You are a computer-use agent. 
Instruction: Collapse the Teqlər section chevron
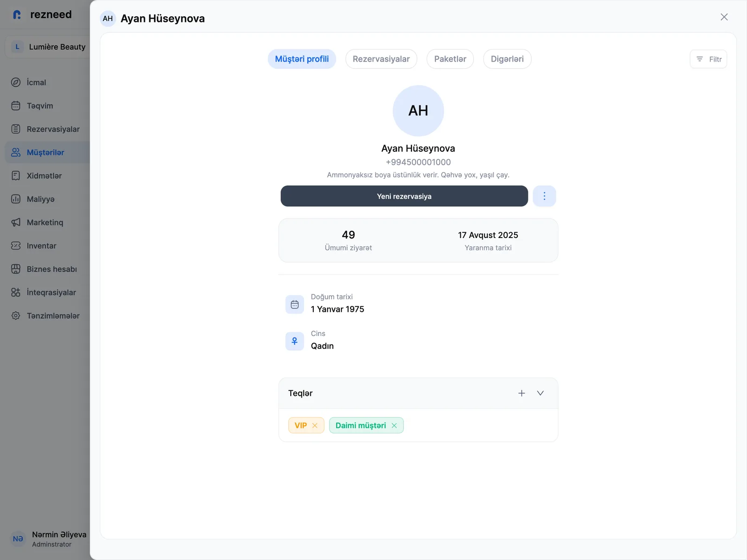[x=540, y=393]
